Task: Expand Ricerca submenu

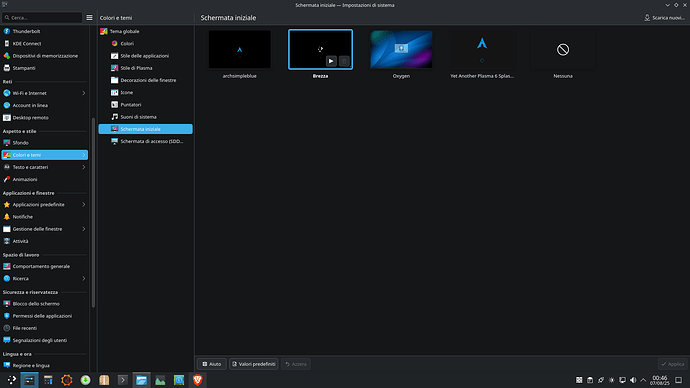Action: click(x=84, y=278)
